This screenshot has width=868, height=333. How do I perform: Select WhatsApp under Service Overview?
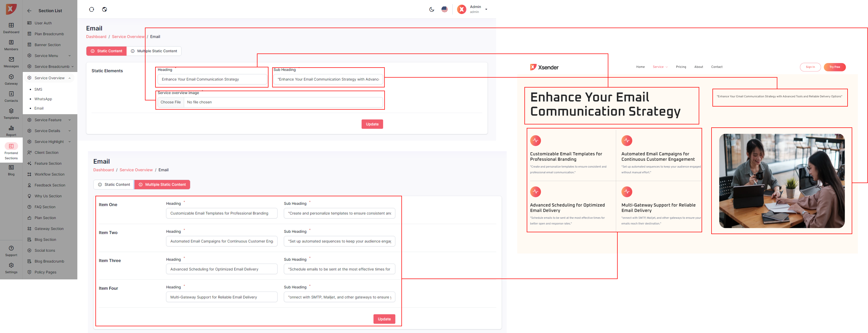[x=43, y=99]
